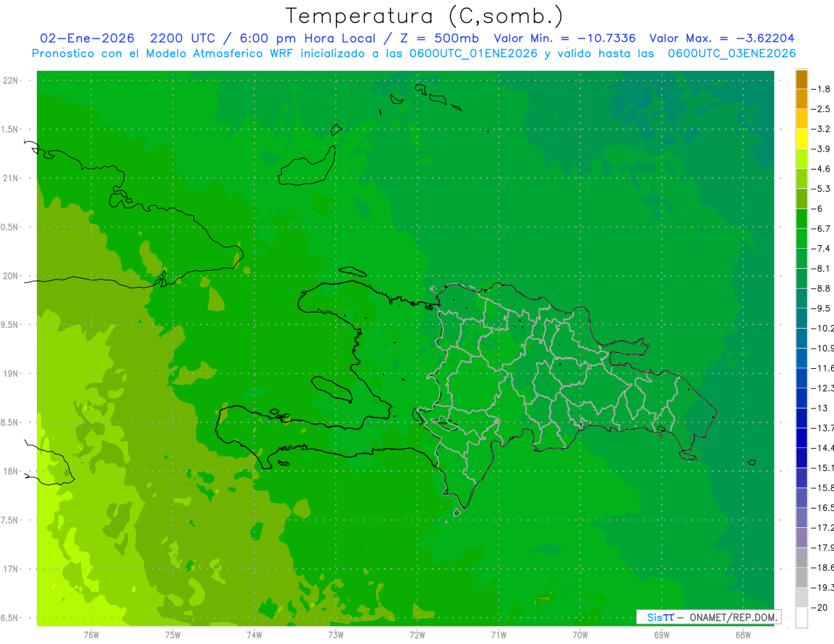Image resolution: width=834 pixels, height=644 pixels.
Task: Click the "18N" latitude label
Action: click(x=11, y=472)
